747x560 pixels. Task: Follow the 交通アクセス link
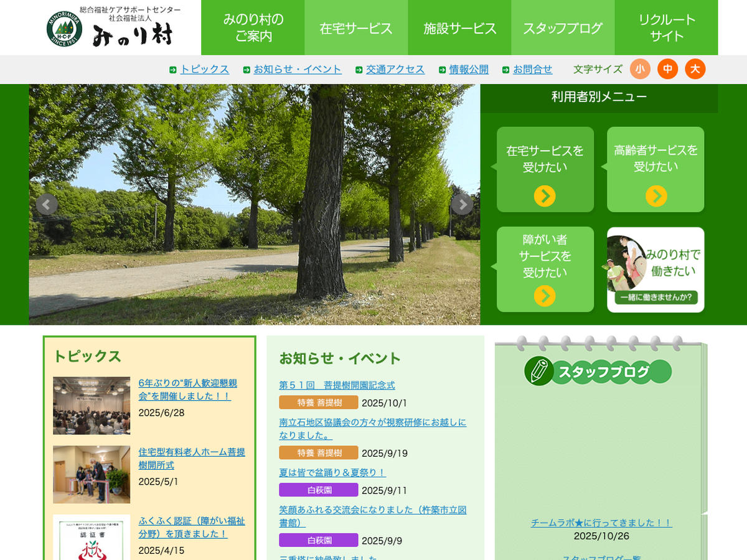[x=395, y=70]
